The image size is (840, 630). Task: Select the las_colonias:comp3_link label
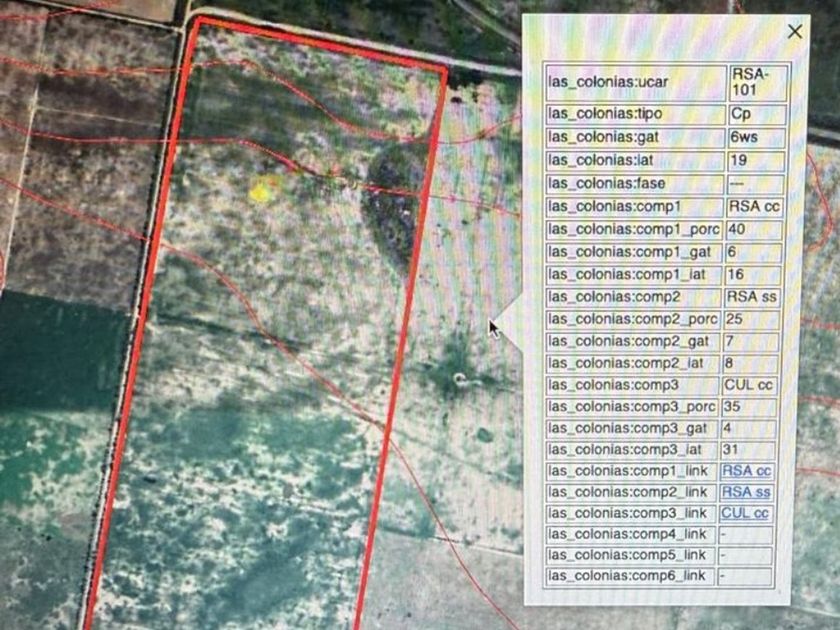627,513
